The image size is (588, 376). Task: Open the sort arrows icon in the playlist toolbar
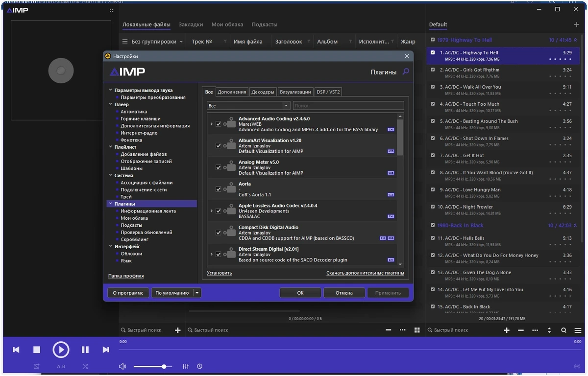[549, 330]
